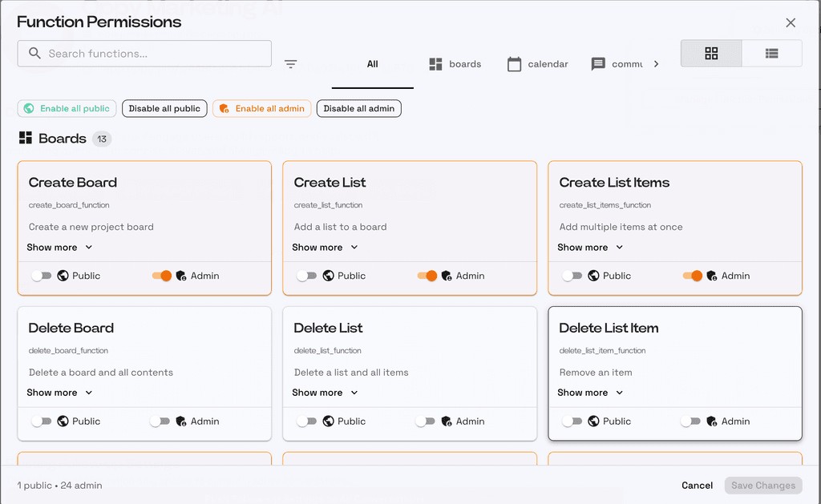Enable Public access for Delete Board
The image size is (821, 504).
coord(42,421)
